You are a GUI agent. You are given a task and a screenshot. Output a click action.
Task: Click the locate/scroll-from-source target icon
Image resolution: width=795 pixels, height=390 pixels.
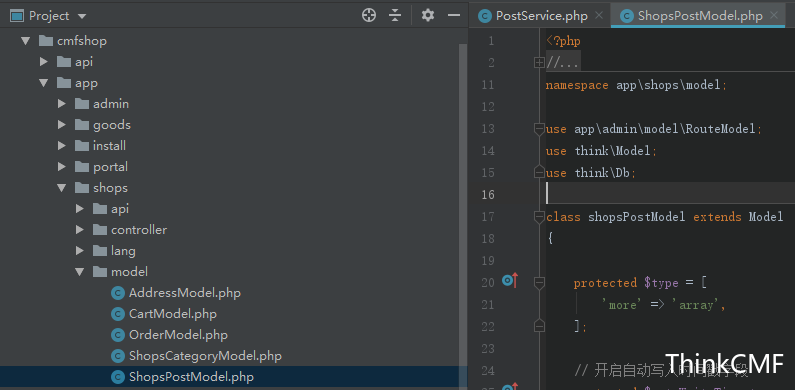[x=369, y=16]
